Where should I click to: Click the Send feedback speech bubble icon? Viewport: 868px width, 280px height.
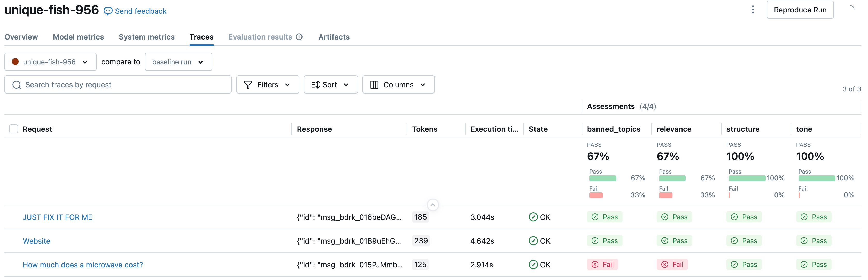(x=108, y=11)
